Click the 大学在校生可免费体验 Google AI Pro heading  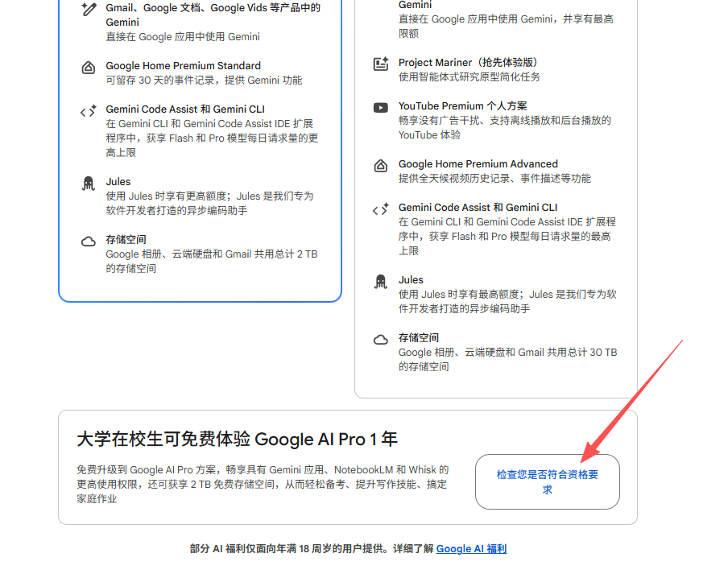237,440
